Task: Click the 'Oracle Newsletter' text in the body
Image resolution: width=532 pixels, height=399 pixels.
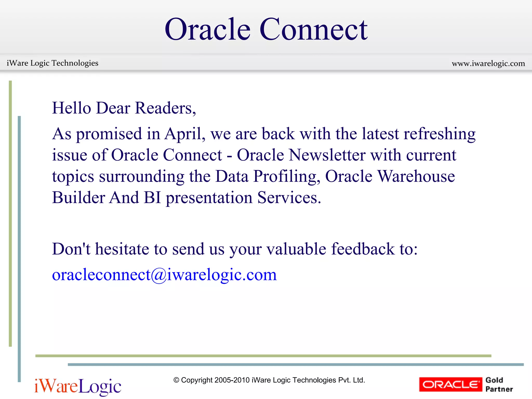Action: (x=301, y=155)
